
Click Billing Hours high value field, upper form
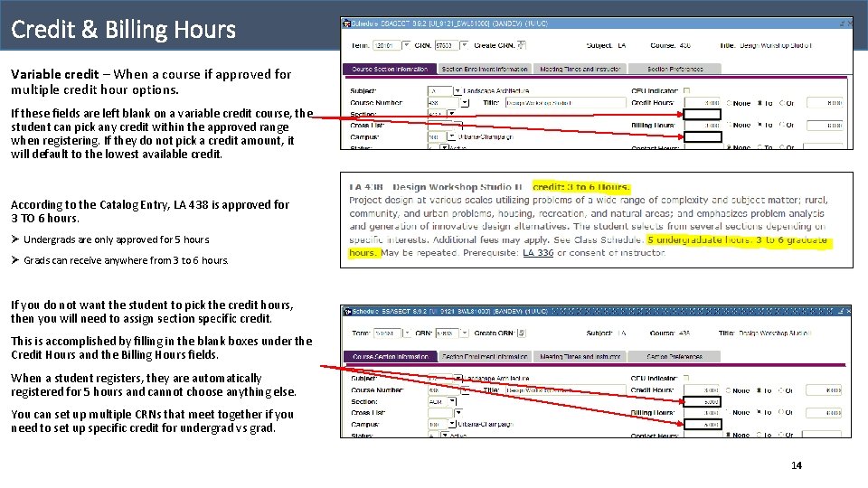click(825, 126)
